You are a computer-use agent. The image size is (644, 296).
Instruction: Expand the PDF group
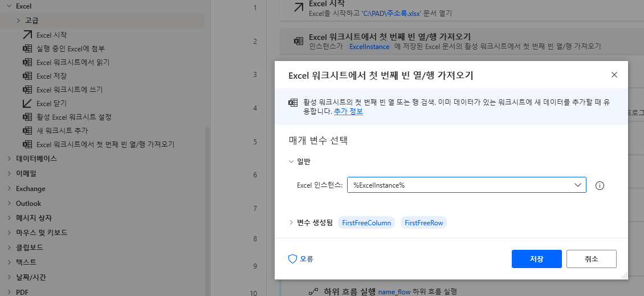click(9, 292)
